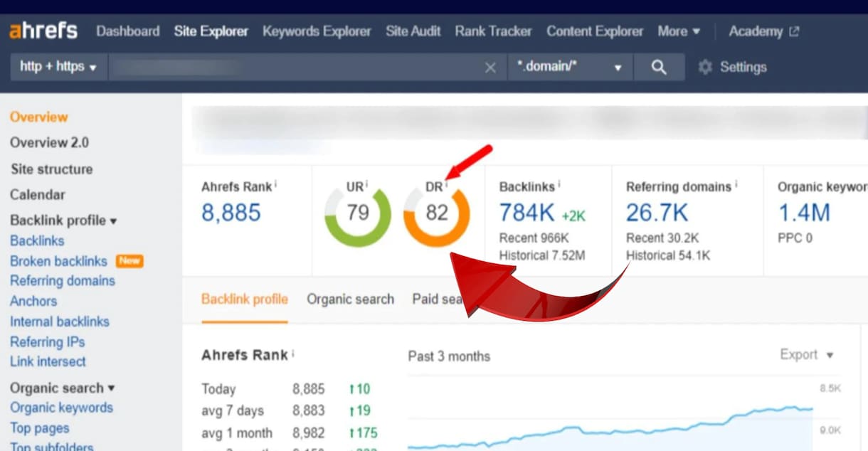Open Rank Tracker
This screenshot has width=868, height=451.
[494, 31]
